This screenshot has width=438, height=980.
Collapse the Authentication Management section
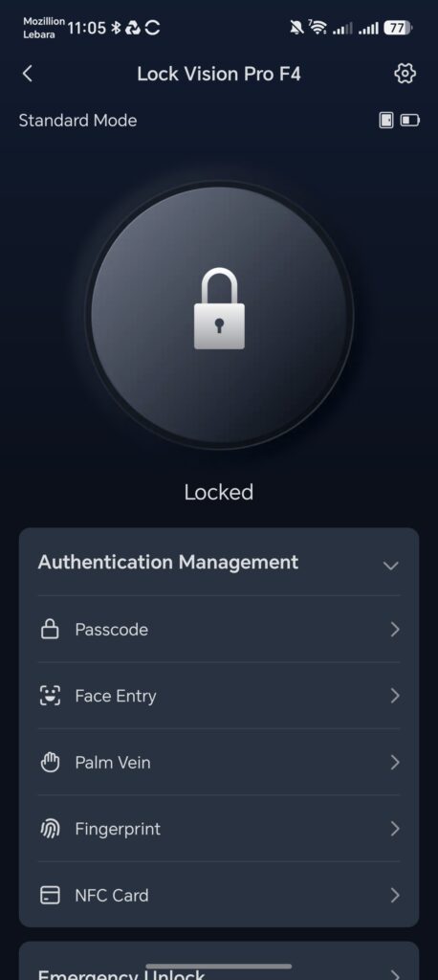(x=390, y=565)
